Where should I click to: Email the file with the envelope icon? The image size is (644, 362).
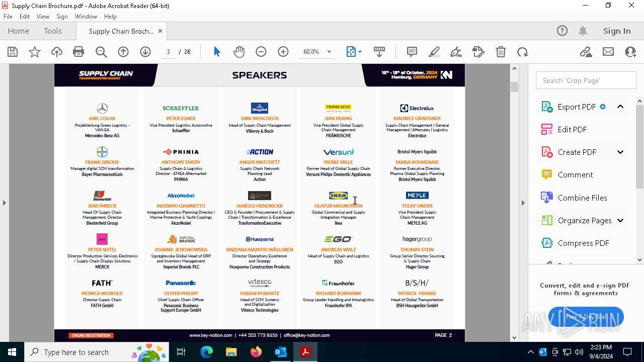(x=608, y=52)
